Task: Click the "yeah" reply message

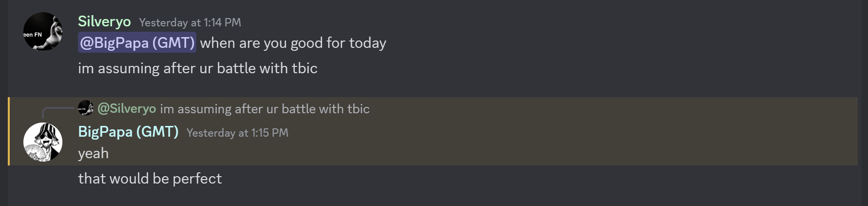Action: point(93,154)
